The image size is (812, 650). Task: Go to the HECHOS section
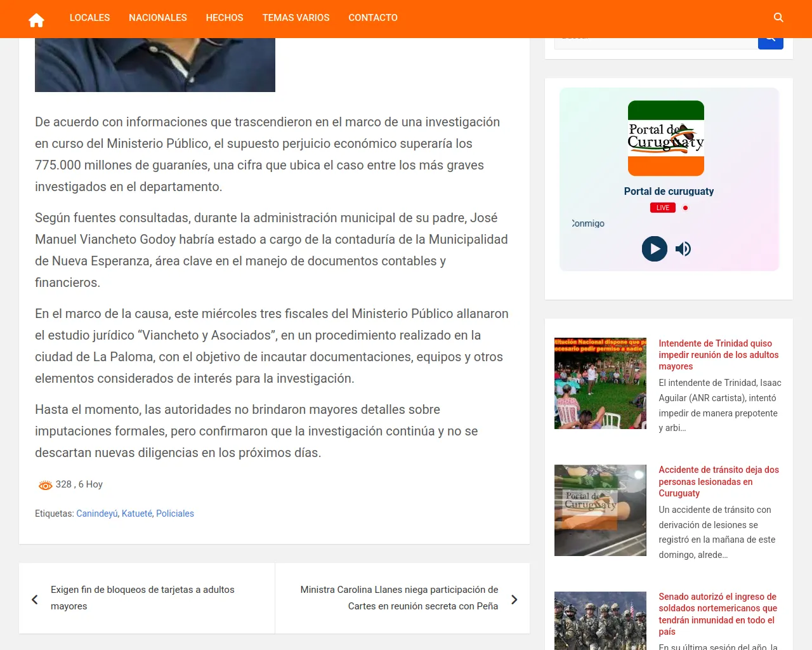(224, 18)
